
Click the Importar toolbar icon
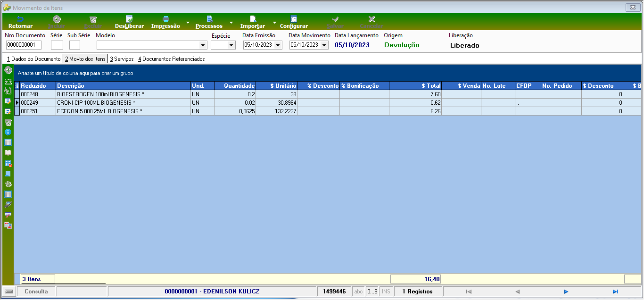[x=253, y=19]
